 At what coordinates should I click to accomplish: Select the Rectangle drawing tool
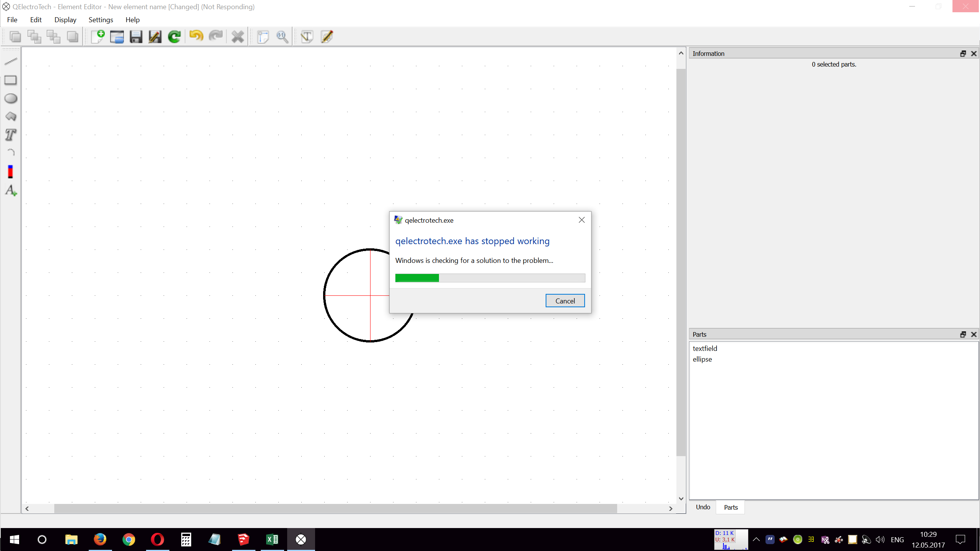[x=11, y=80]
